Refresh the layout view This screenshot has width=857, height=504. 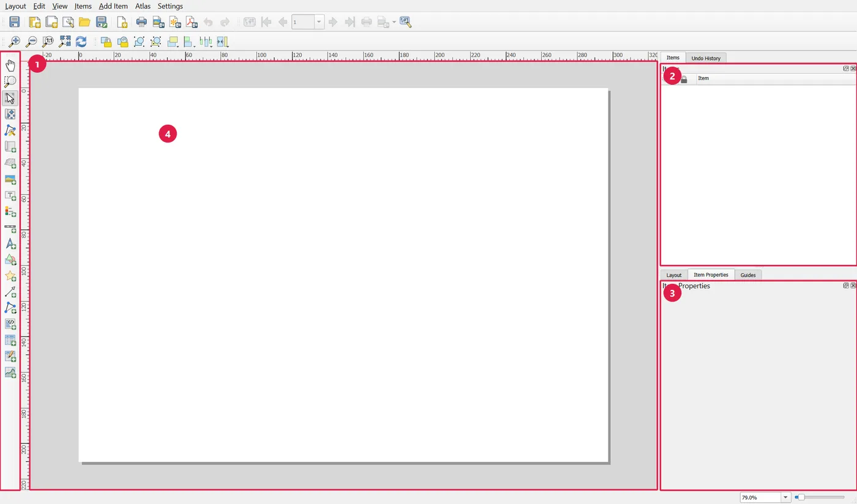(81, 42)
